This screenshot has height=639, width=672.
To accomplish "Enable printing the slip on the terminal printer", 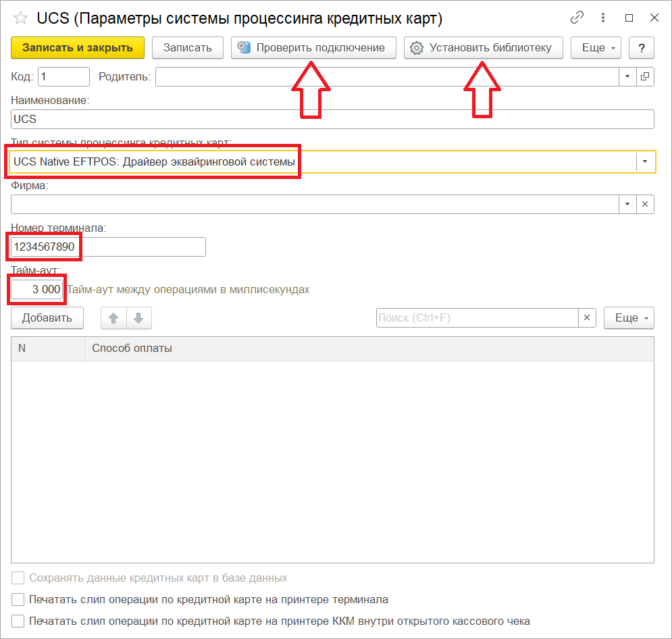I will pos(18,599).
